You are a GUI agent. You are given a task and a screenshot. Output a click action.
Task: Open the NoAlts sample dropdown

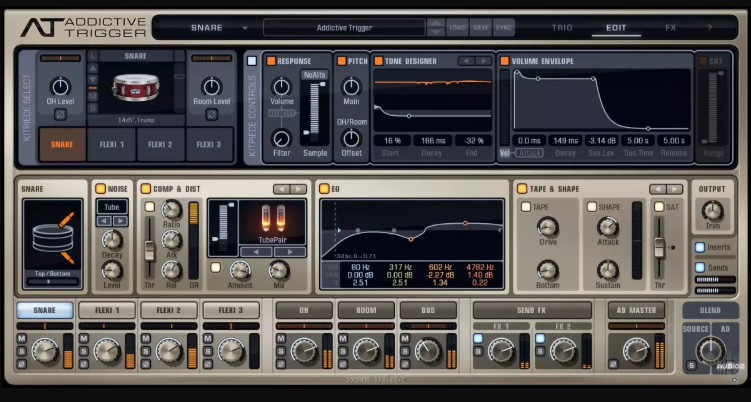314,75
